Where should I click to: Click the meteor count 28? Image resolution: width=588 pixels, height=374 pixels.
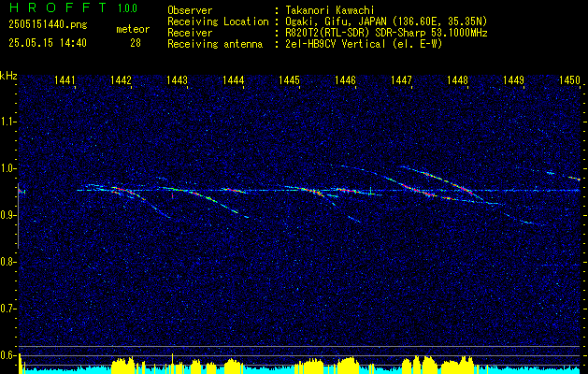click(x=136, y=43)
